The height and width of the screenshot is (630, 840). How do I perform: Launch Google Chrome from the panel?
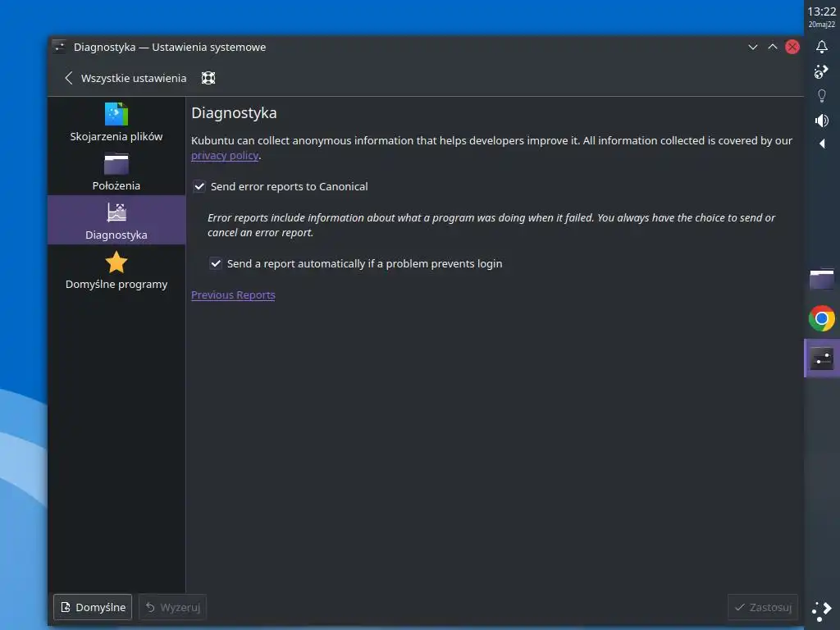pos(821,319)
